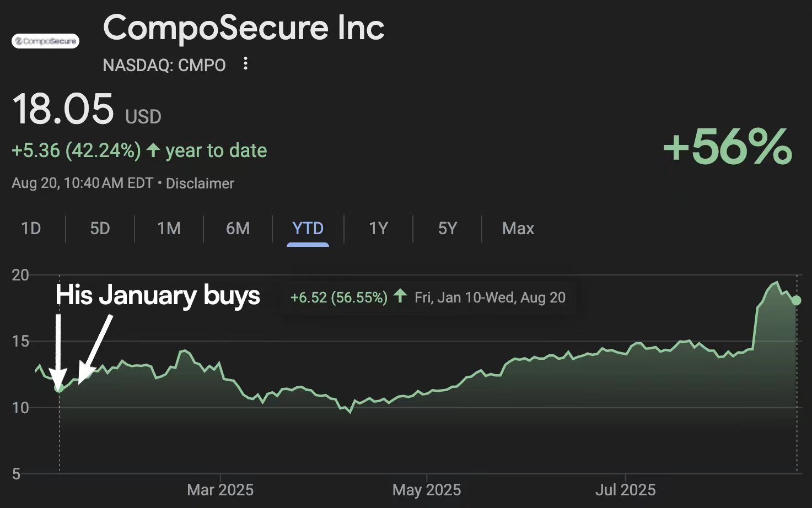
Task: Click the +6.52 (56.55%) range tooltip
Action: coord(339,298)
